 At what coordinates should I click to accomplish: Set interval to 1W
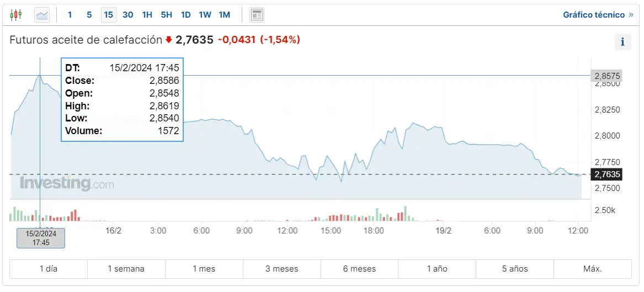205,15
